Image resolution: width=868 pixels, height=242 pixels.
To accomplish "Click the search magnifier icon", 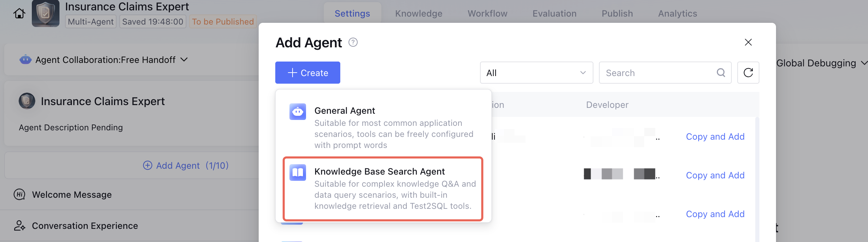I will click(x=721, y=73).
